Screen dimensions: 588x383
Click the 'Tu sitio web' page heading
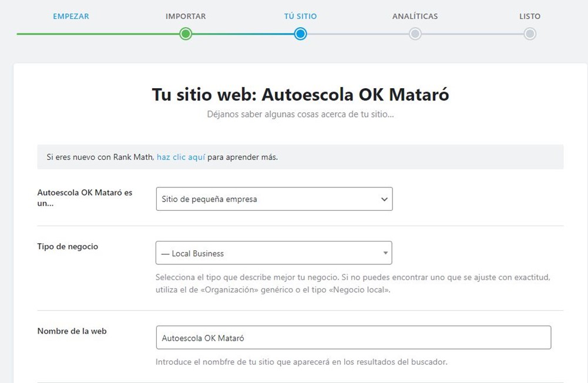300,95
